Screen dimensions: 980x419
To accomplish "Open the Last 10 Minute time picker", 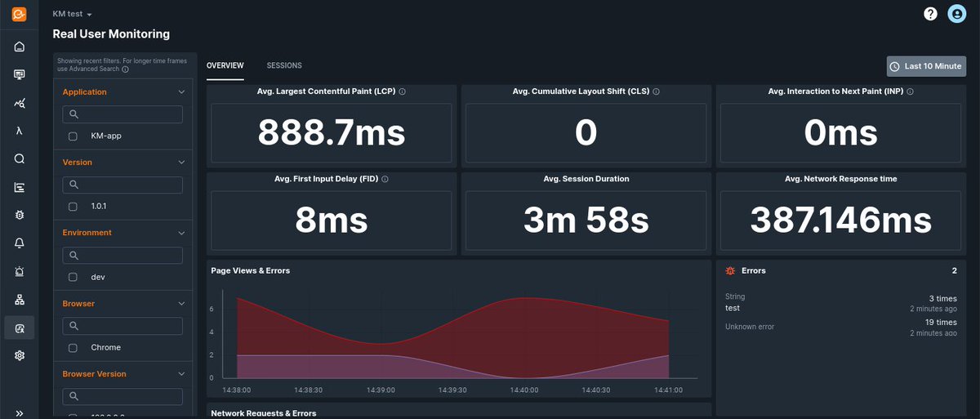I will tap(925, 66).
